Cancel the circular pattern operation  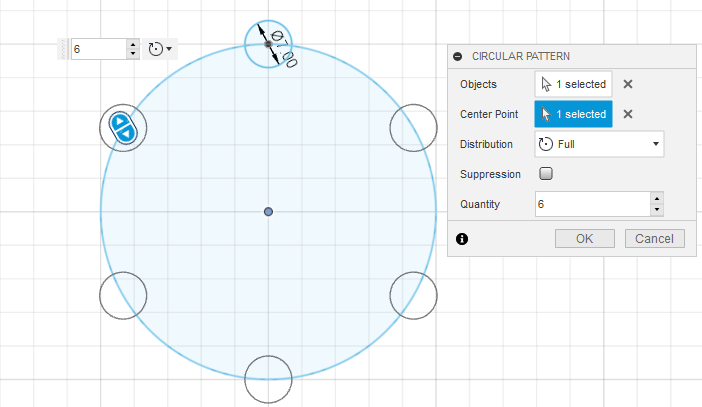click(x=655, y=239)
